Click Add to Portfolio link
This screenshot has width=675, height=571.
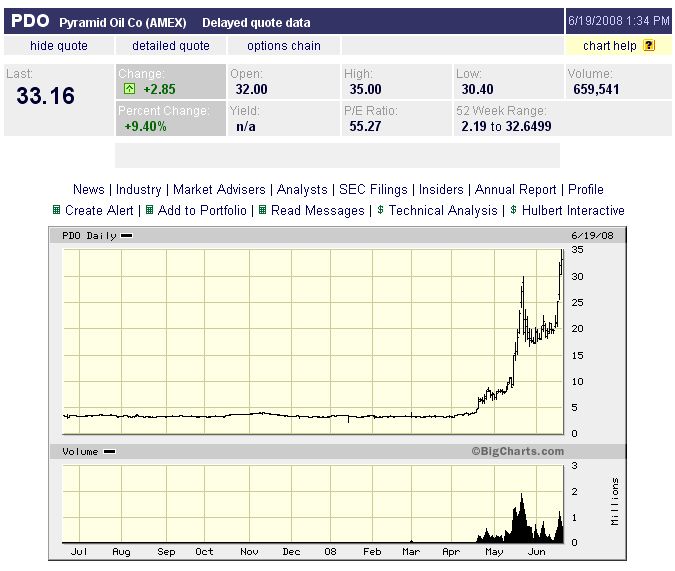pyautogui.click(x=202, y=211)
